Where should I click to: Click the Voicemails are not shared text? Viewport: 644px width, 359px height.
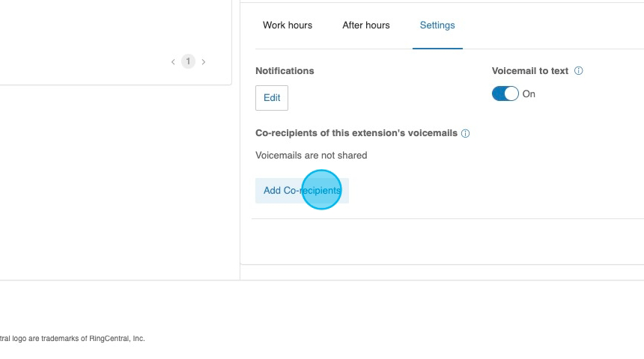[x=312, y=156]
